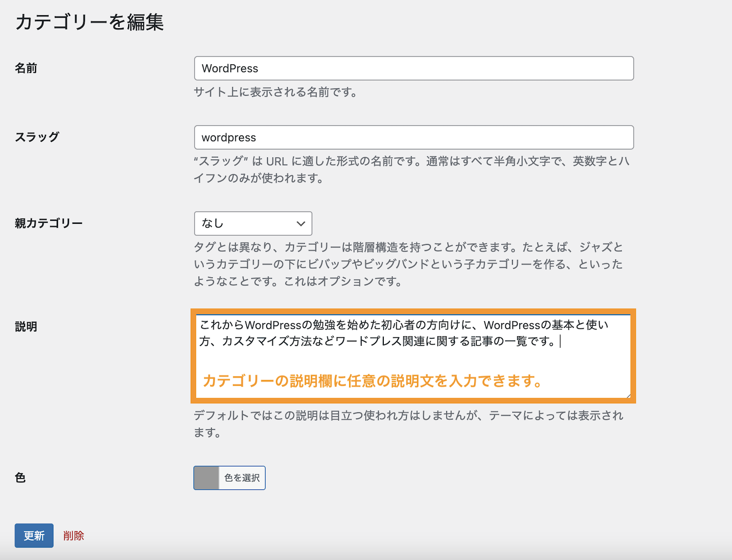The width and height of the screenshot is (732, 560).
Task: Click the 色 field label
Action: tap(20, 477)
